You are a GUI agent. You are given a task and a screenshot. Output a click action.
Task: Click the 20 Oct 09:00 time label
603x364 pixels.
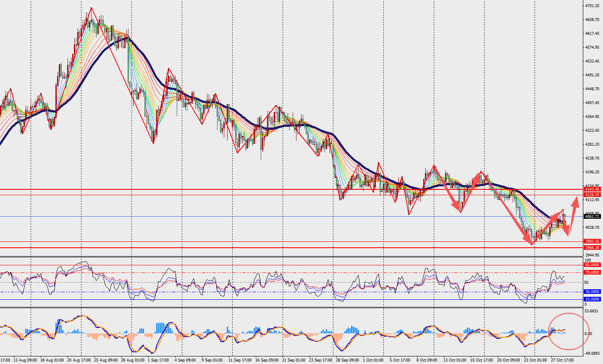click(509, 360)
